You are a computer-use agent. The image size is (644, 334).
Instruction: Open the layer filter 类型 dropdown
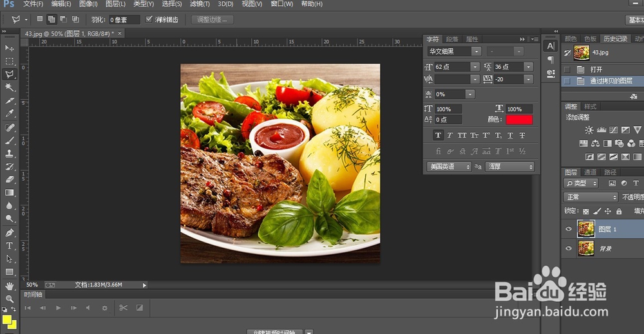[581, 183]
